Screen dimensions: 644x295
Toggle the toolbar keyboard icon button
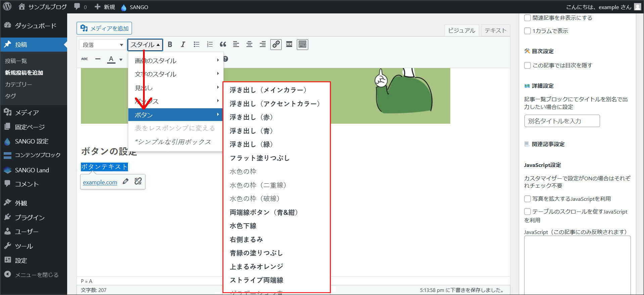[x=303, y=45]
